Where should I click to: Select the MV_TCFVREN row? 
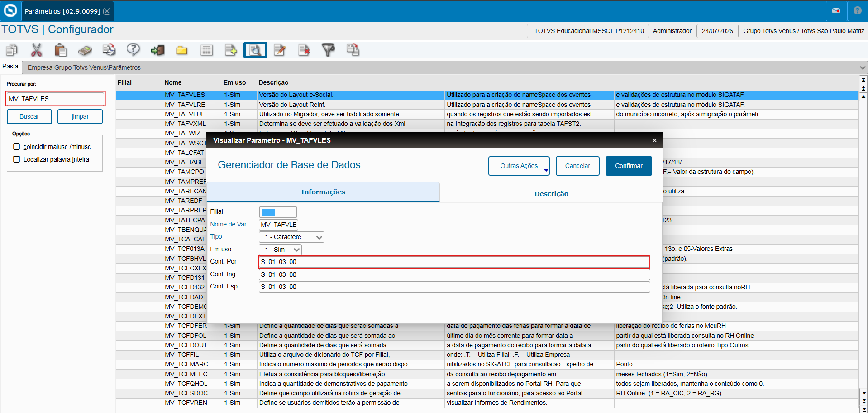click(487, 403)
